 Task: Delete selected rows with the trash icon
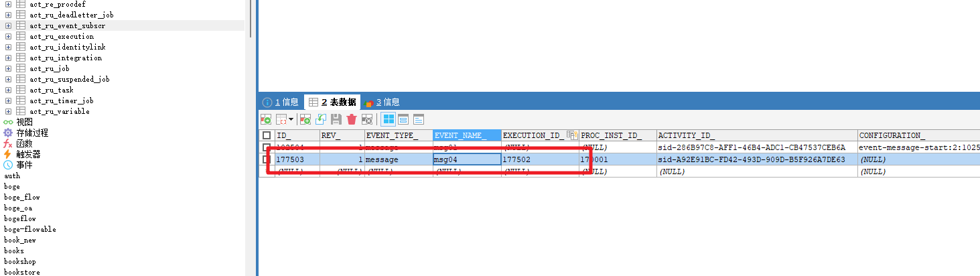point(352,119)
